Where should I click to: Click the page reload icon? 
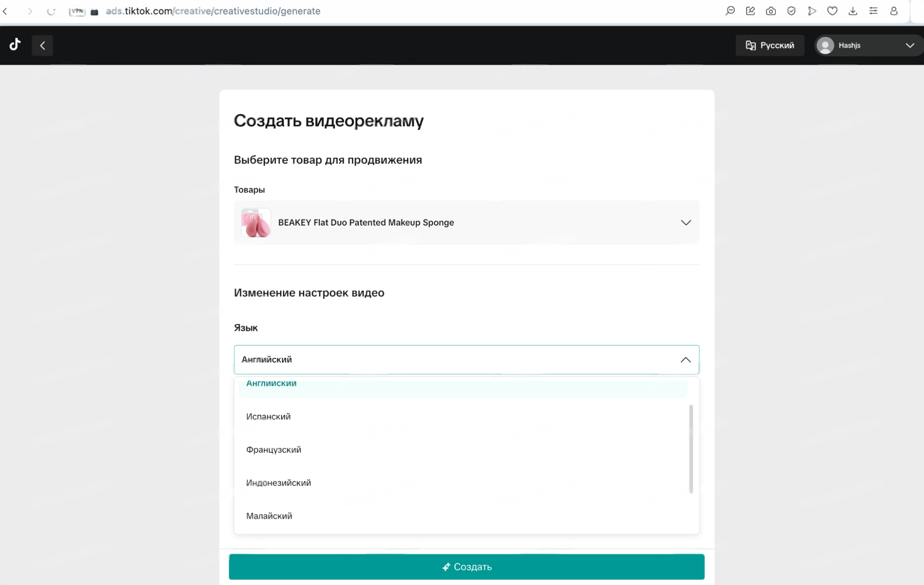tap(51, 11)
